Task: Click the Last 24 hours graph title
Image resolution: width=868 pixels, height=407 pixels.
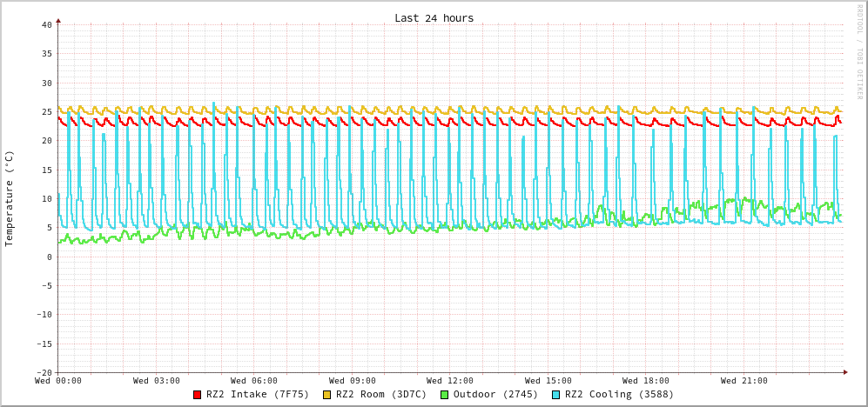Action: coord(434,18)
